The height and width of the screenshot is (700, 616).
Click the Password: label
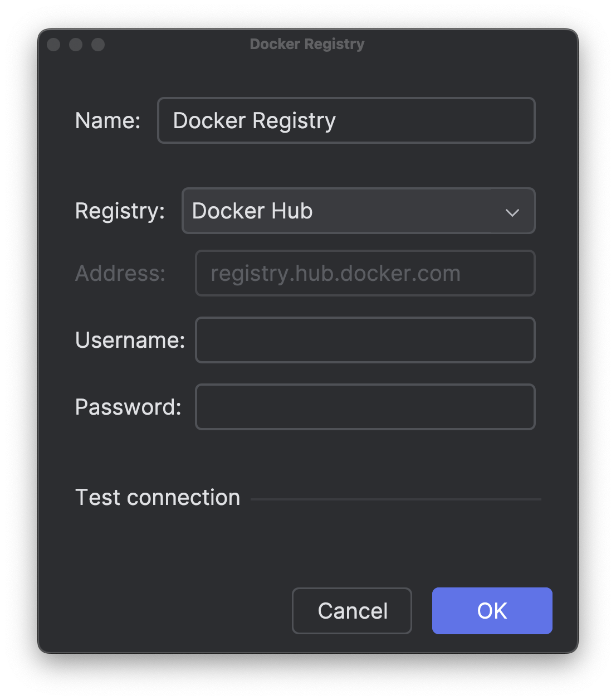[x=129, y=407]
